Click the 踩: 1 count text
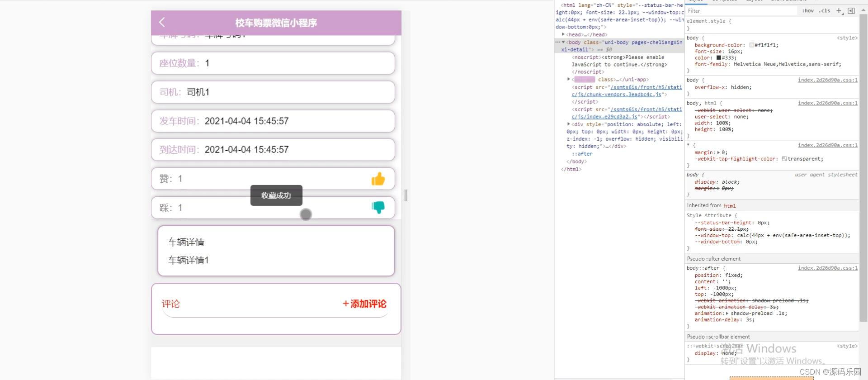868x380 pixels. (x=171, y=208)
